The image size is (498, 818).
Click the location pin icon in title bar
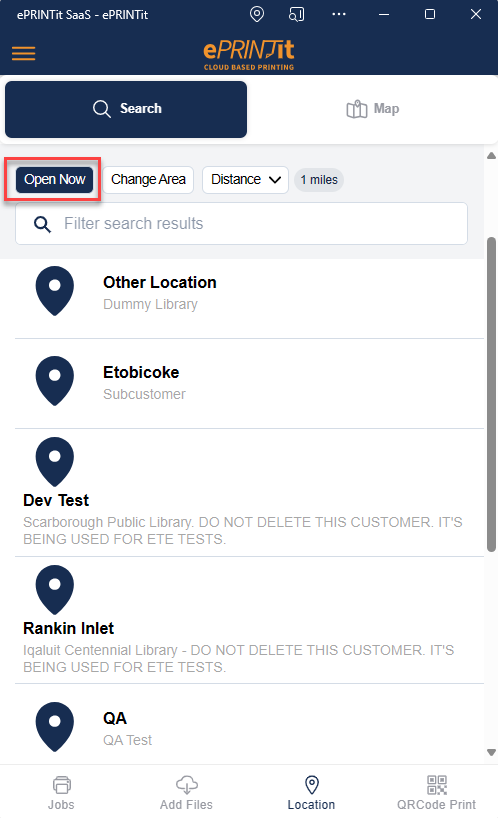(257, 14)
